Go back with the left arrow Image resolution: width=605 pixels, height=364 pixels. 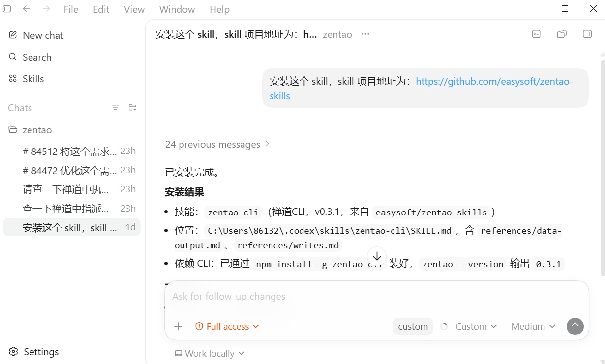pyautogui.click(x=27, y=9)
